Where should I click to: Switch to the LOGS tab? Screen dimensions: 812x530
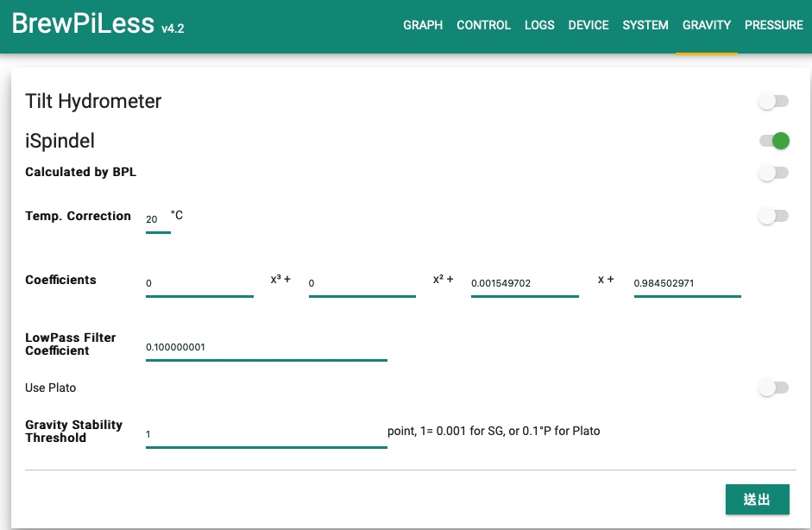tap(539, 25)
